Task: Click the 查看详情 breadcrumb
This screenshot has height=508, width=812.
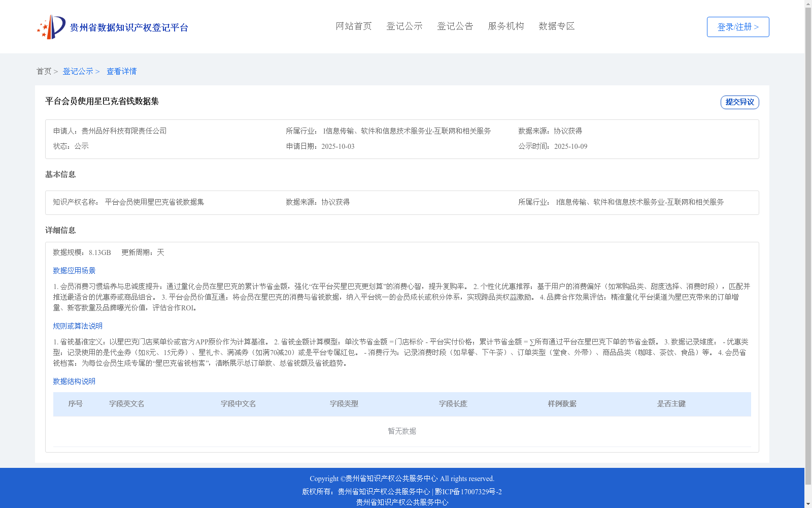Action: [121, 72]
